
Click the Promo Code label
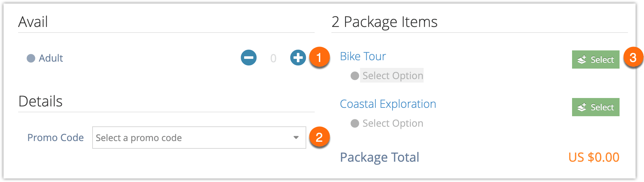coord(56,138)
